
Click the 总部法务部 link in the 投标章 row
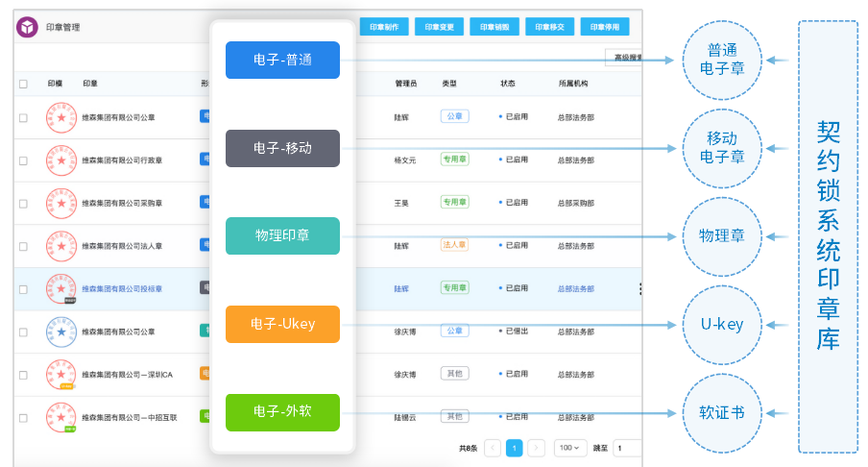pos(576,288)
